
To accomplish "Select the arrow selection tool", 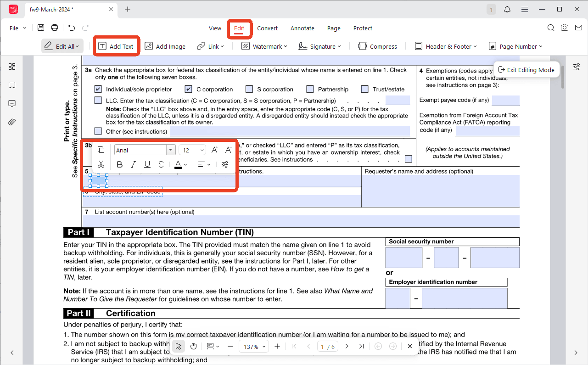I will point(179,346).
